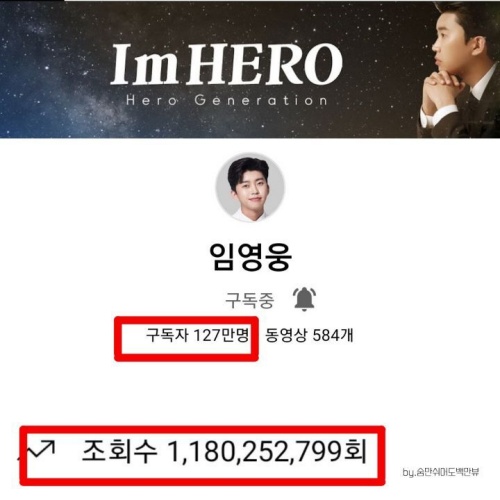This screenshot has width=500, height=500.
Task: Click the small "Hero" word in subtitle
Action: [152, 100]
